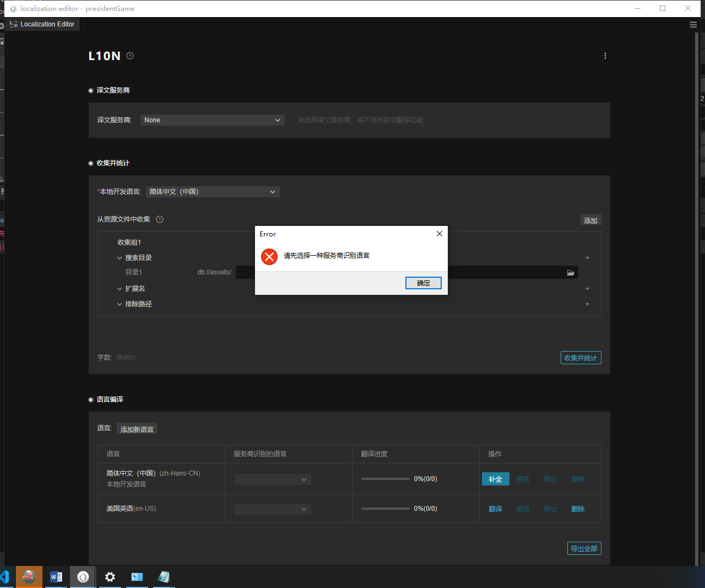705x588 pixels.
Task: Click the 补全 button for 简体中文
Action: 496,479
